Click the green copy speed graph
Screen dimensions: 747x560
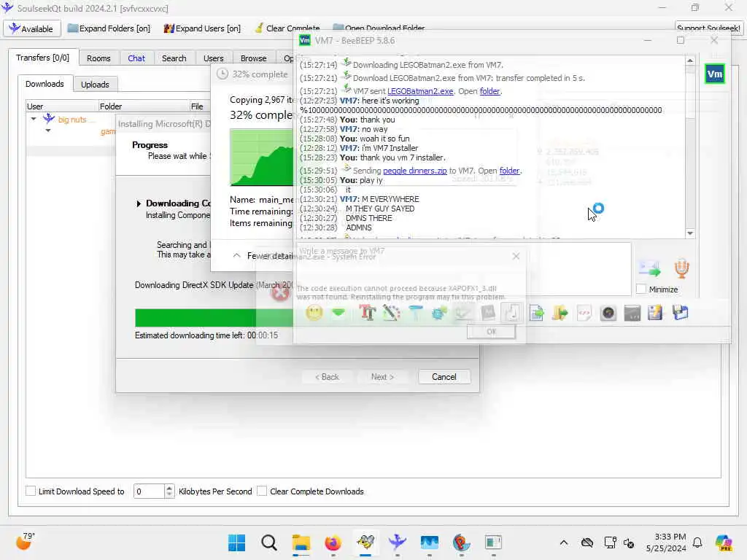(x=262, y=157)
